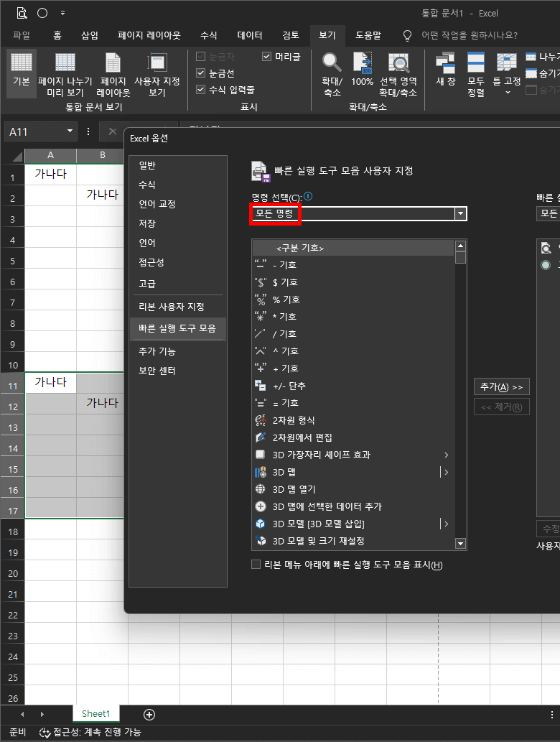
Task: Open the 명령 선택 dropdown arrow
Action: pos(460,214)
